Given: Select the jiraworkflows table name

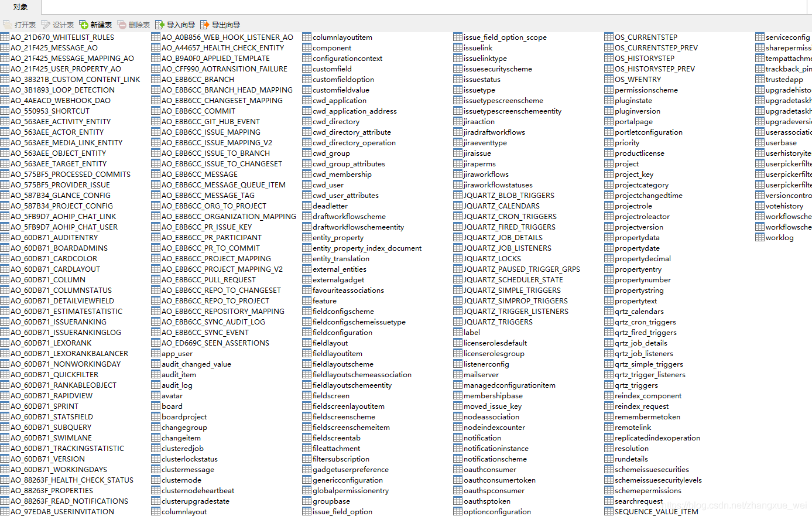Looking at the screenshot, I should 486,174.
